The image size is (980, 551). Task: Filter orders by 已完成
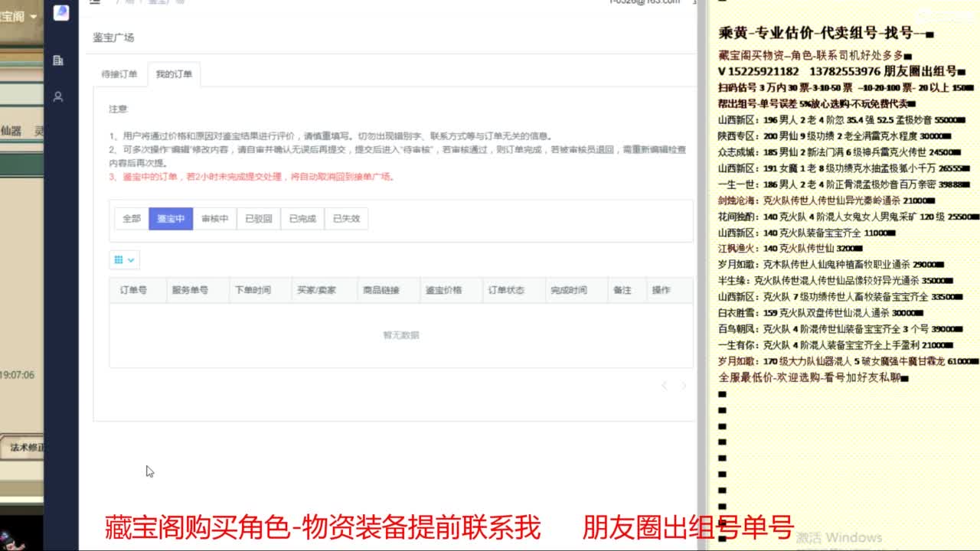[302, 219]
